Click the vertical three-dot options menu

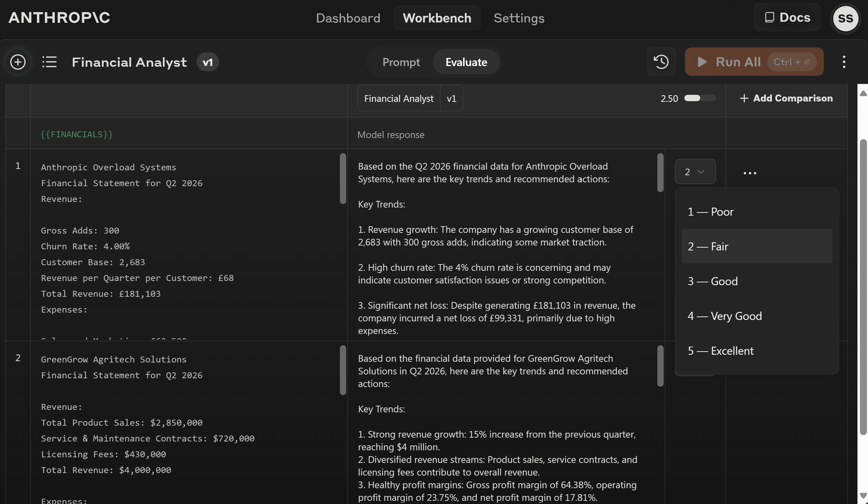844,62
